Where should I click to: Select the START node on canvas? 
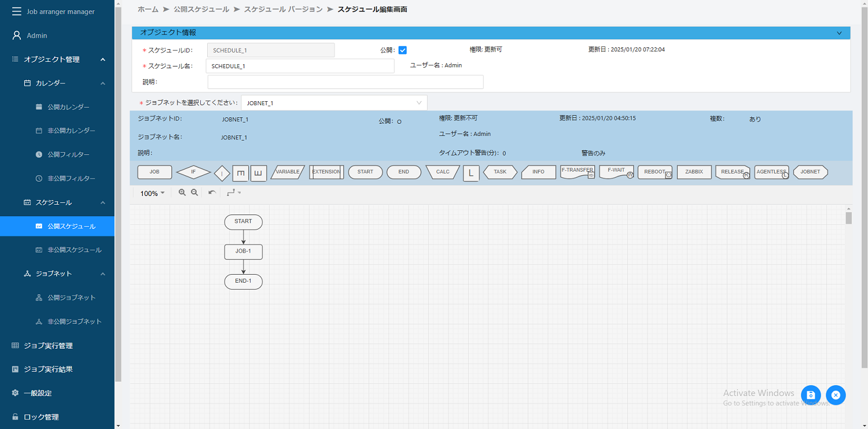point(243,222)
